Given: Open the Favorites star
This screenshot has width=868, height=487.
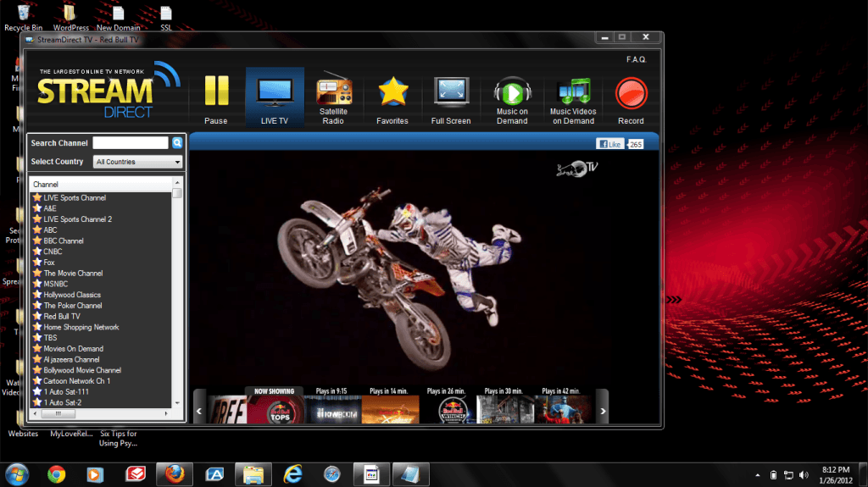Looking at the screenshot, I should pyautogui.click(x=392, y=100).
